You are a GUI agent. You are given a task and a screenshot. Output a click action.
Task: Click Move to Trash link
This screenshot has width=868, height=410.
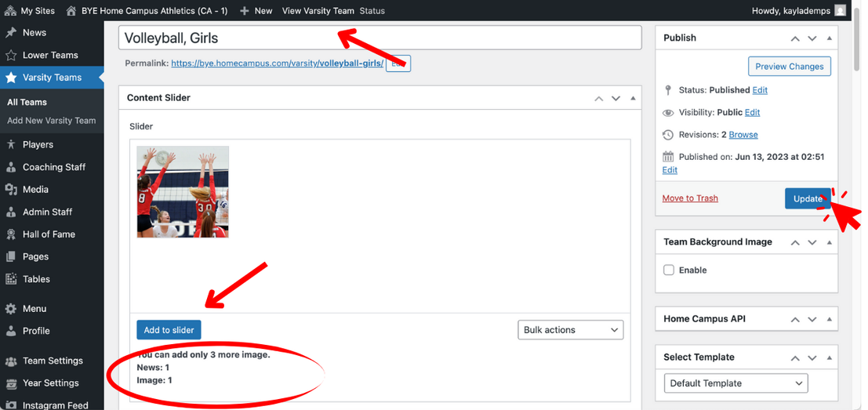coord(690,198)
